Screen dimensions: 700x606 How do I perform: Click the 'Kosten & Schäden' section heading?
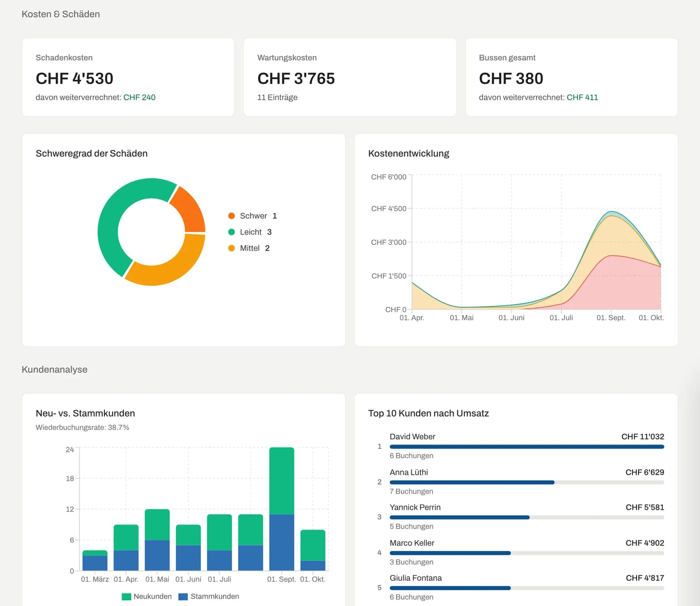(x=61, y=14)
